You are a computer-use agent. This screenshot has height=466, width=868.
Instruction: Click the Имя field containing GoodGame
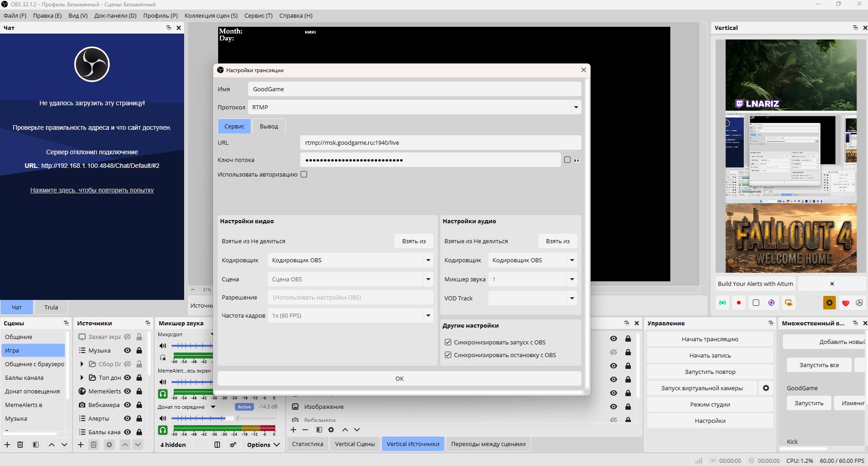414,89
